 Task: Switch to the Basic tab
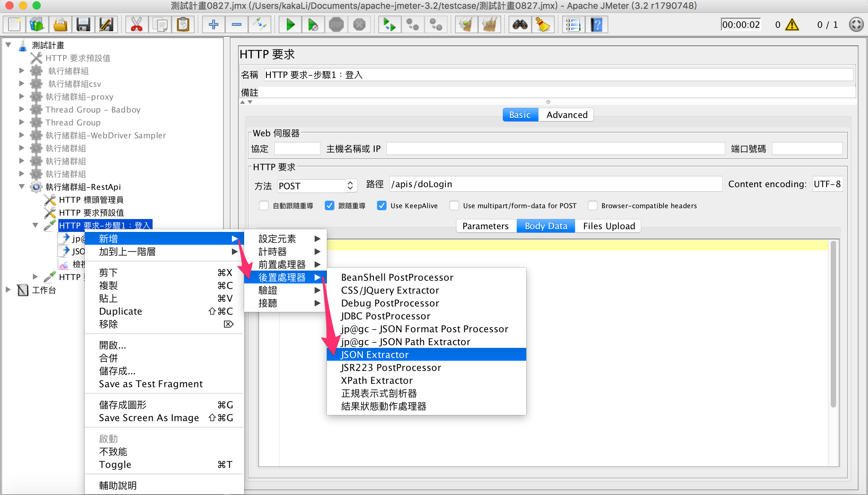coord(520,115)
